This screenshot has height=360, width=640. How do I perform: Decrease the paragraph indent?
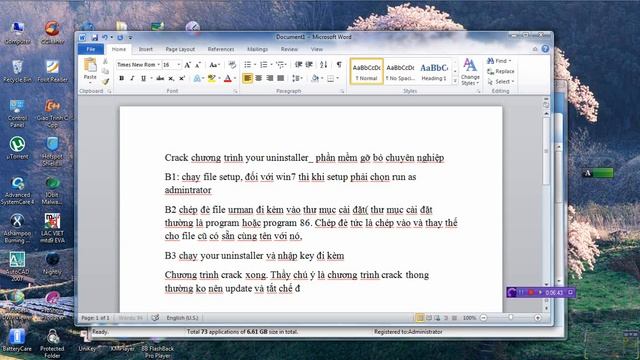point(298,65)
